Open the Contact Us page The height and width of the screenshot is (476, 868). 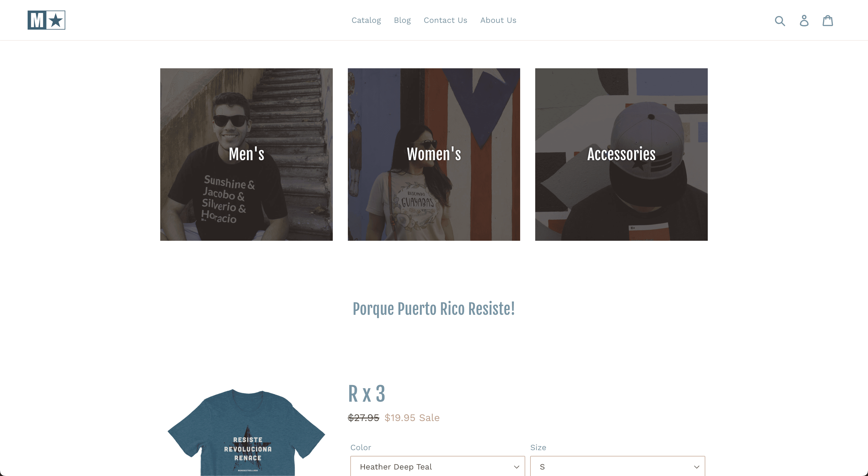tap(446, 20)
